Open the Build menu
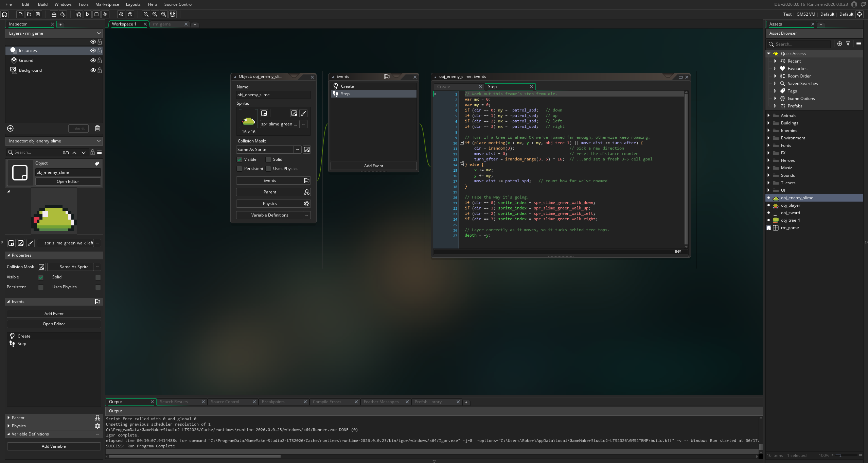The width and height of the screenshot is (868, 463). (43, 4)
